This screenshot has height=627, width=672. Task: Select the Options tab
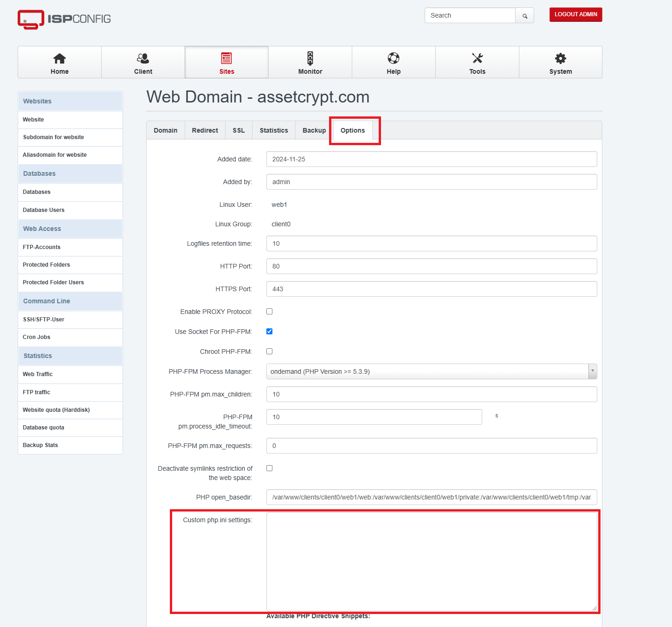click(x=353, y=130)
